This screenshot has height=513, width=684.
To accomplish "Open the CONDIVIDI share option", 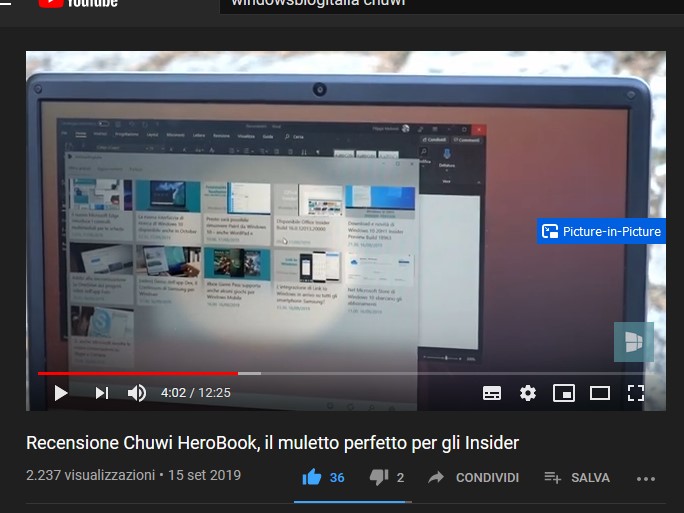I will tap(473, 478).
